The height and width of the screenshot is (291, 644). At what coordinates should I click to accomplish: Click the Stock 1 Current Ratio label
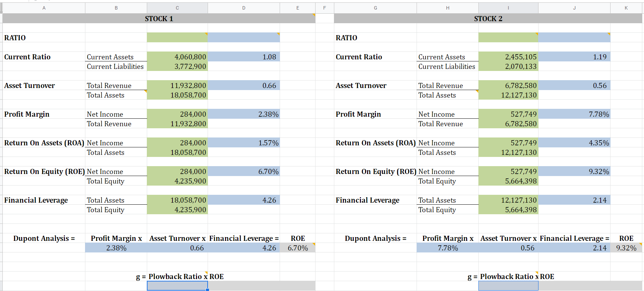tap(27, 57)
